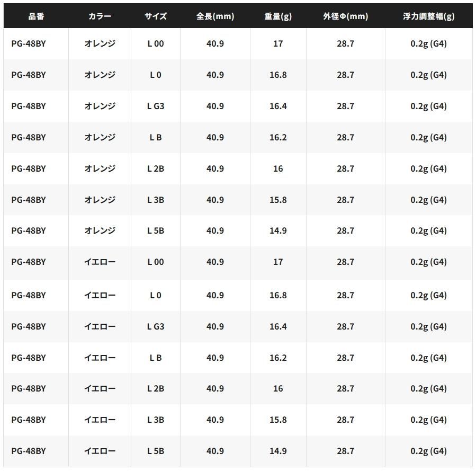Click 28.7 diameter in the イエロー L B row

[x=345, y=358]
